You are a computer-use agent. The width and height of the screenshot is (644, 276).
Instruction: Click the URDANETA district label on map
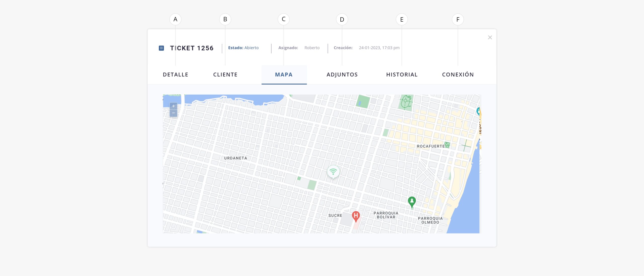point(235,158)
